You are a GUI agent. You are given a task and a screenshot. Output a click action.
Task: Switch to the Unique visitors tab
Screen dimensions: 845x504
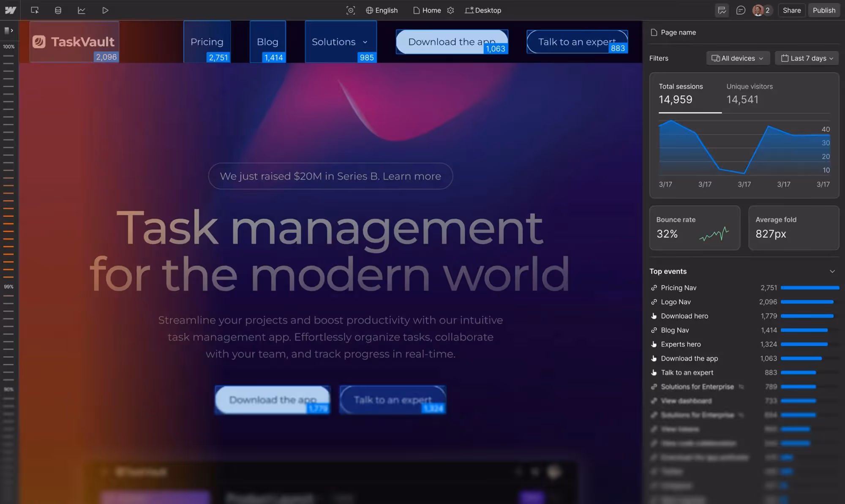click(x=749, y=93)
